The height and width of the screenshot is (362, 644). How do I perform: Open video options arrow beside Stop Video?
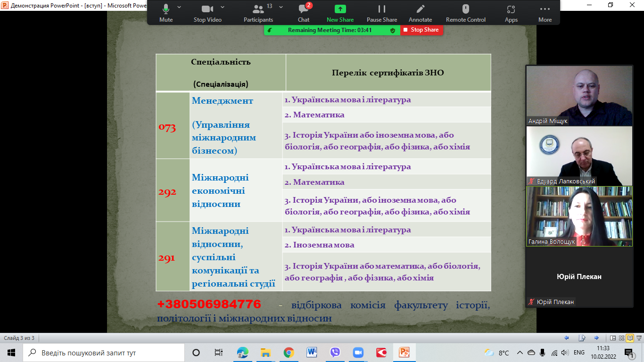[x=223, y=8]
